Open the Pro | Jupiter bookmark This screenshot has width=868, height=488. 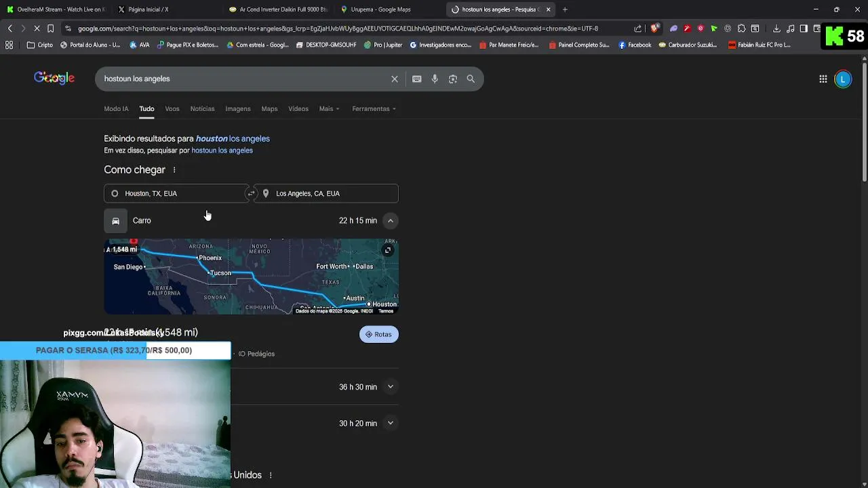pyautogui.click(x=382, y=45)
